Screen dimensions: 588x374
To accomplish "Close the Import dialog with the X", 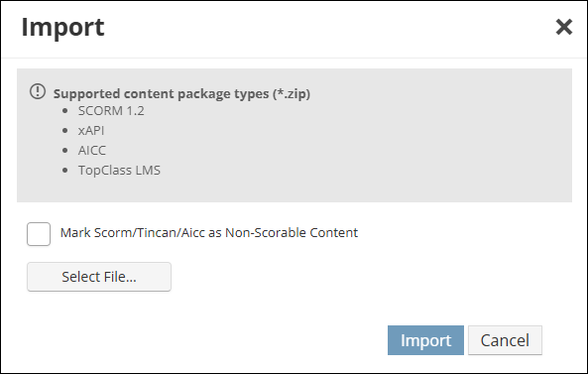I will tap(563, 27).
